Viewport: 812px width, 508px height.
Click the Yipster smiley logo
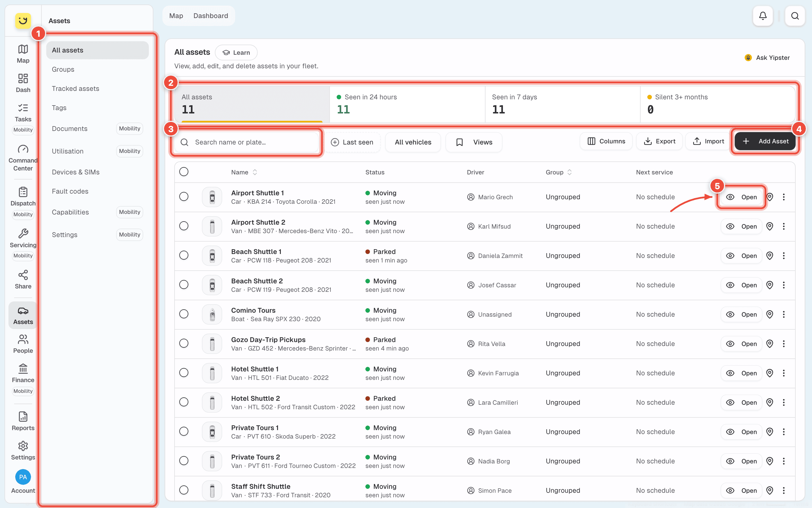click(x=23, y=21)
